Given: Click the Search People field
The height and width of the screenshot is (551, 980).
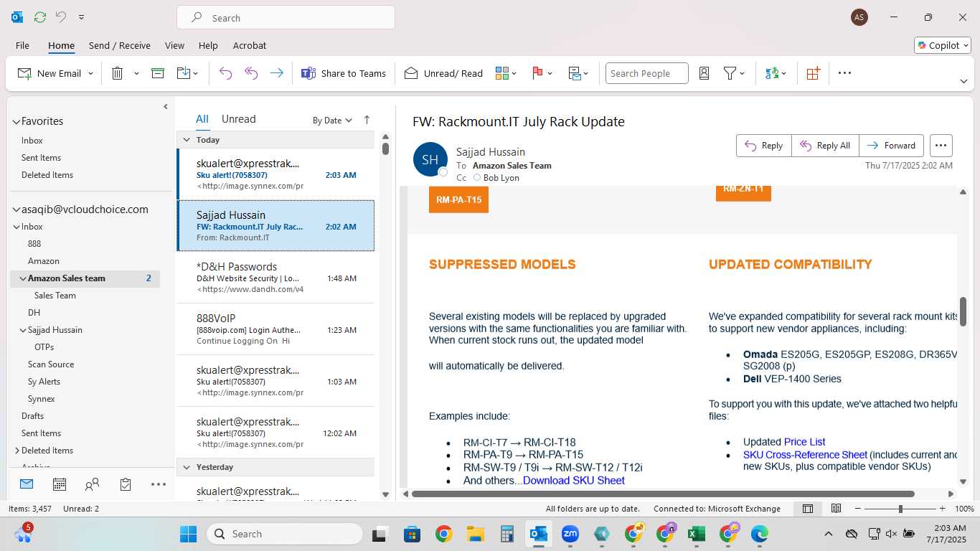Looking at the screenshot, I should pyautogui.click(x=646, y=73).
